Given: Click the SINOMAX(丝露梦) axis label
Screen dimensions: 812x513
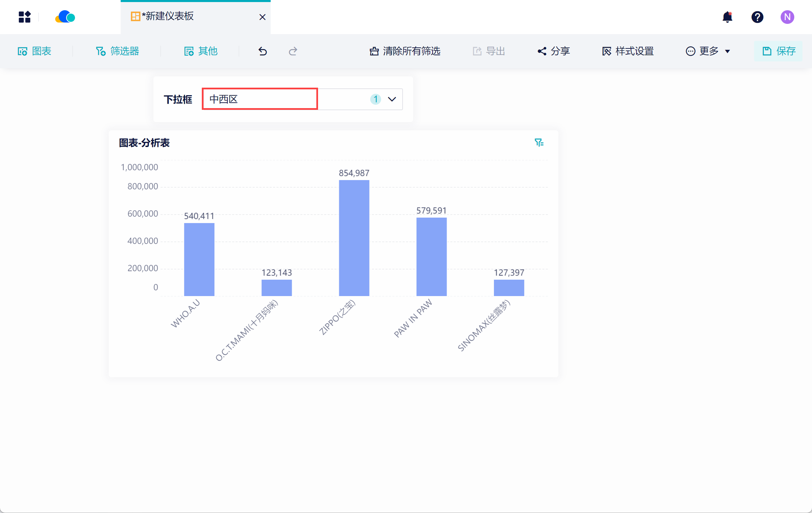Looking at the screenshot, I should coord(484,325).
